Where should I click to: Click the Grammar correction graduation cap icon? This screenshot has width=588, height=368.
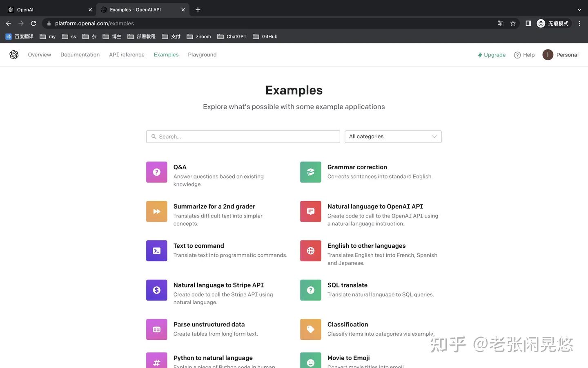(x=310, y=172)
